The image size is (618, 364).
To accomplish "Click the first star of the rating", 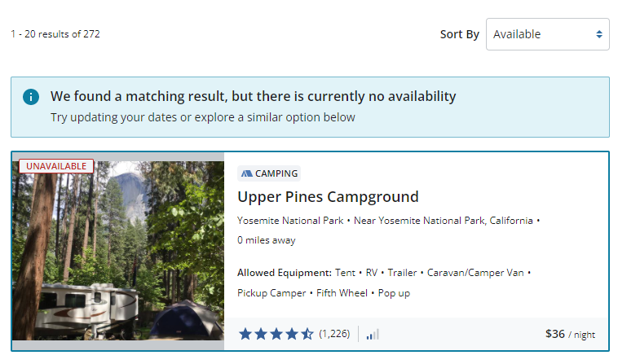I will [245, 334].
